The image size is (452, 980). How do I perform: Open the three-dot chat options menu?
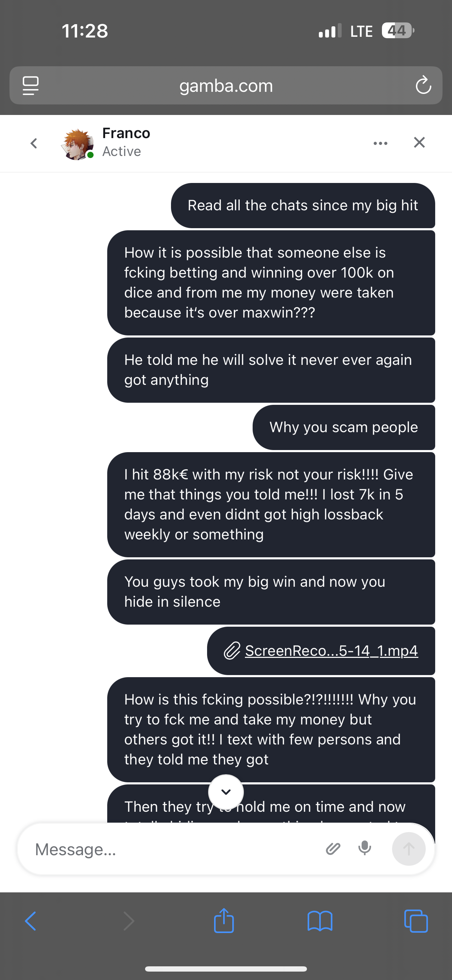click(x=380, y=143)
